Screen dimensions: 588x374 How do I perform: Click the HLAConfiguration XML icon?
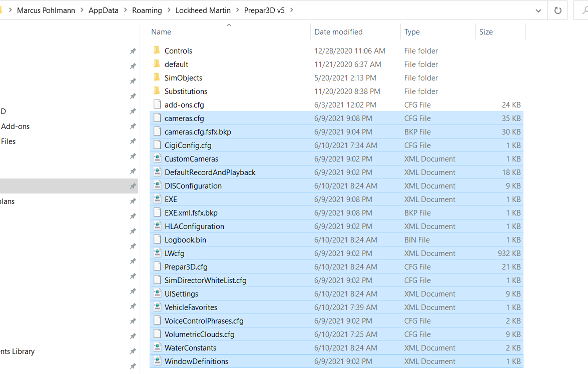[x=158, y=225]
